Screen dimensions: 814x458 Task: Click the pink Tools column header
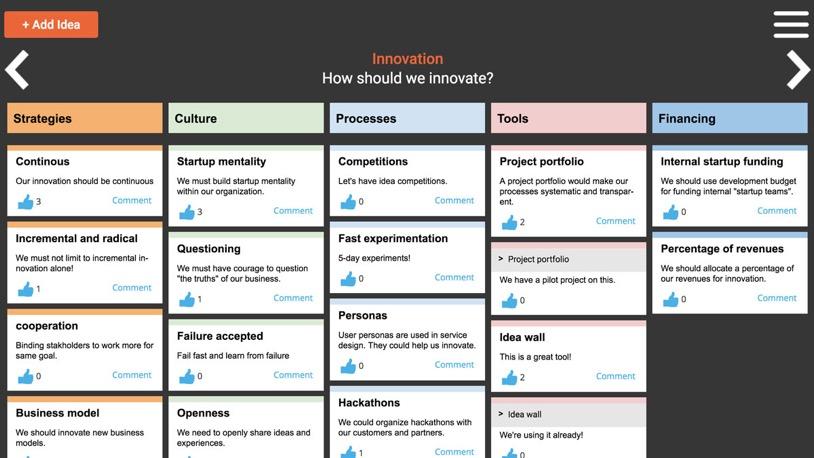click(x=568, y=118)
